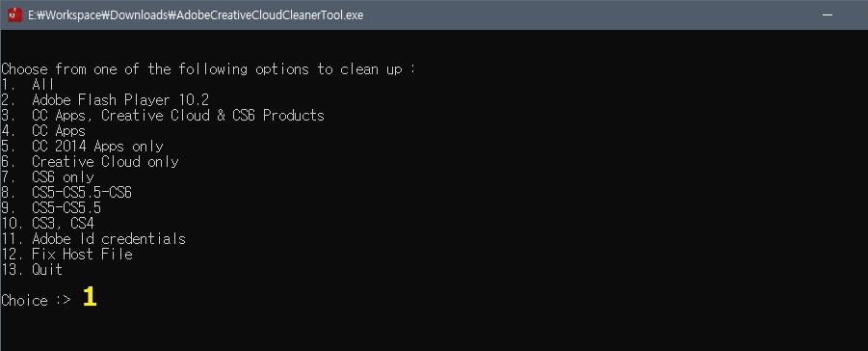Click the 'CC Apps' option line
This screenshot has height=351, width=868.
tap(43, 131)
